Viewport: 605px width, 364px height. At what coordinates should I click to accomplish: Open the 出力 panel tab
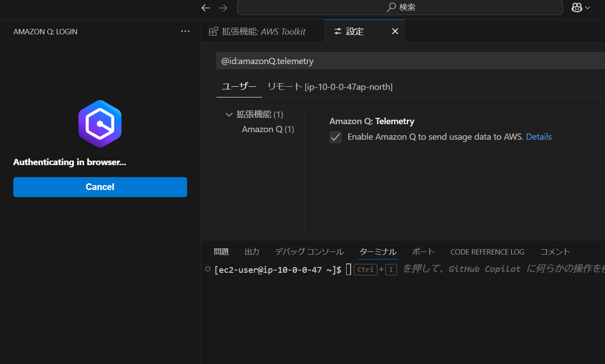[252, 252]
